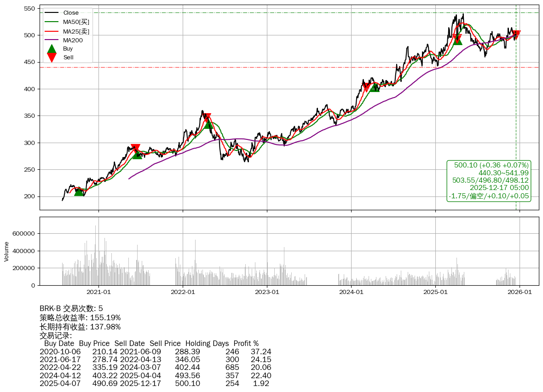This screenshot has height=392, width=543.
Task: Click the Volume axis label
Action: 7,252
